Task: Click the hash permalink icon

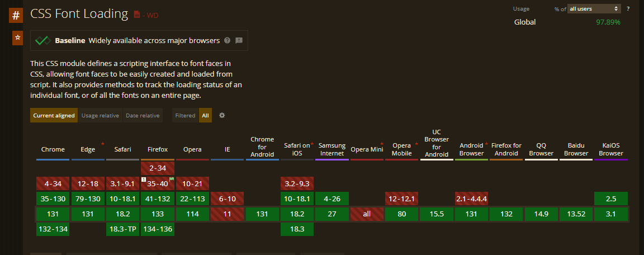Action: 16,16
